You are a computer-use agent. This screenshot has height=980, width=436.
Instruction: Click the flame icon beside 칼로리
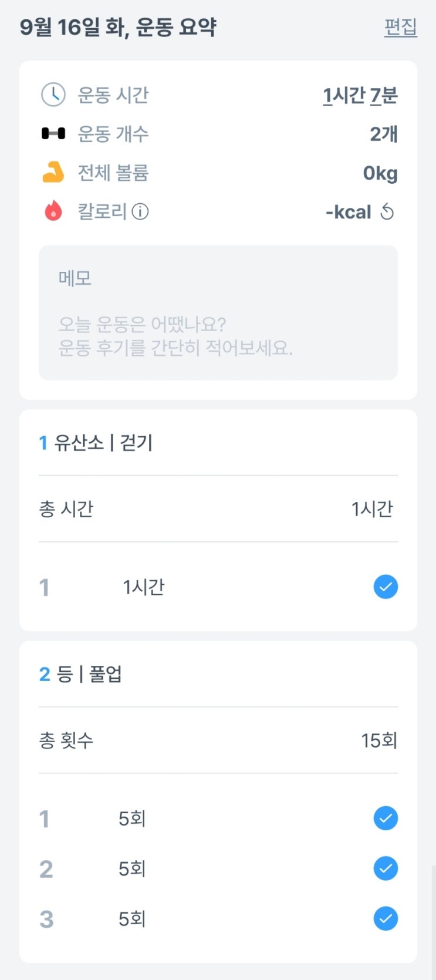[53, 211]
